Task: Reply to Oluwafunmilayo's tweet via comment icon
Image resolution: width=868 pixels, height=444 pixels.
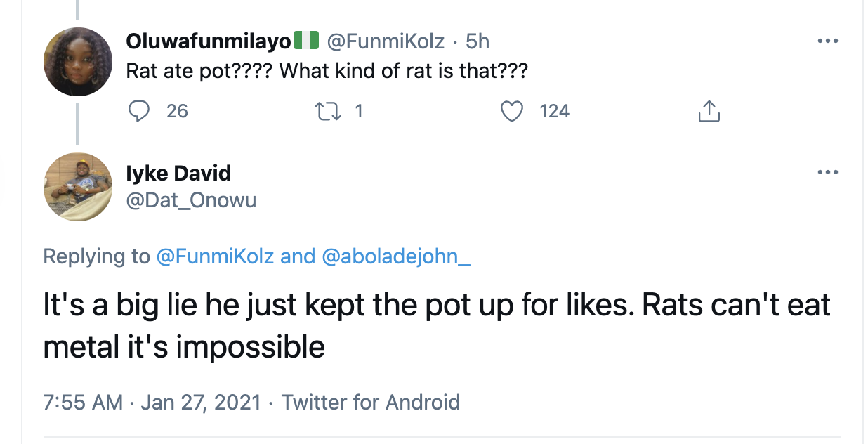Action: (140, 111)
